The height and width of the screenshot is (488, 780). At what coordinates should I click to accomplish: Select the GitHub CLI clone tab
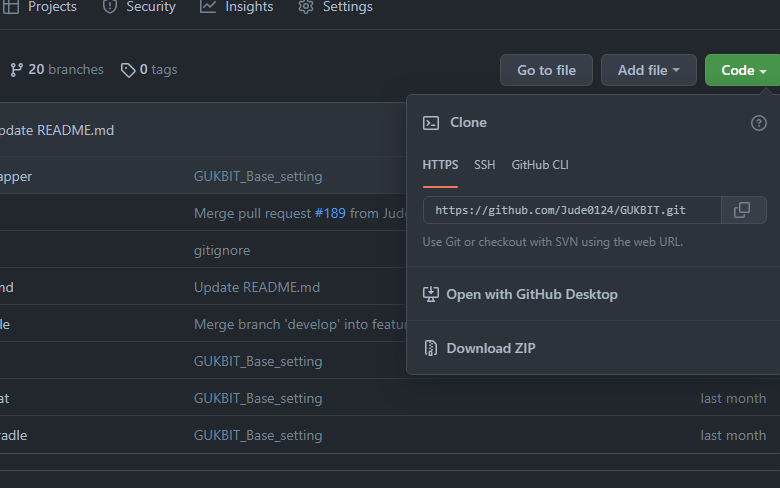coord(540,165)
